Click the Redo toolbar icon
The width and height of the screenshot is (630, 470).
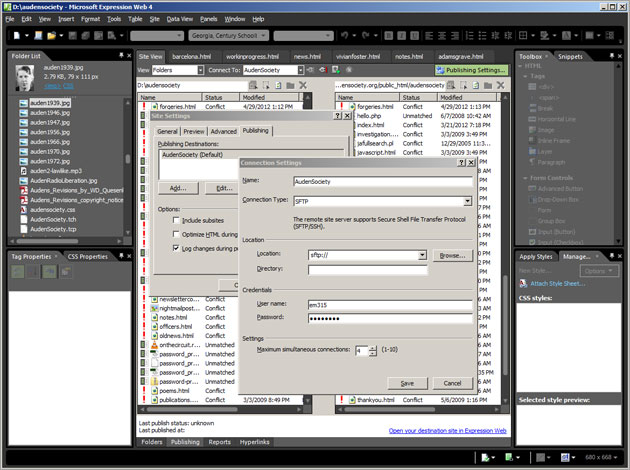pos(366,35)
